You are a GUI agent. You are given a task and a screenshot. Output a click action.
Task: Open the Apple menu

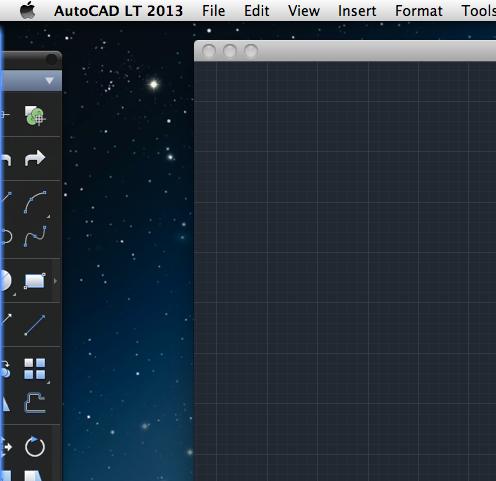tap(27, 10)
